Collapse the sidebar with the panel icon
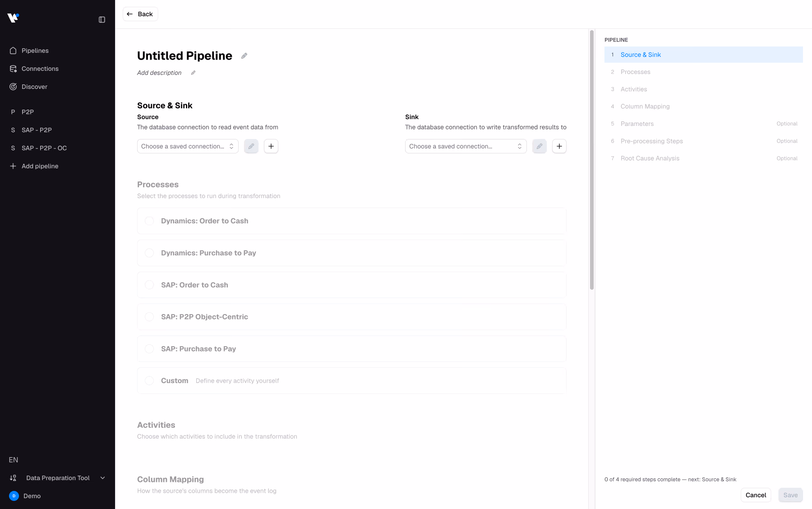 pos(102,19)
